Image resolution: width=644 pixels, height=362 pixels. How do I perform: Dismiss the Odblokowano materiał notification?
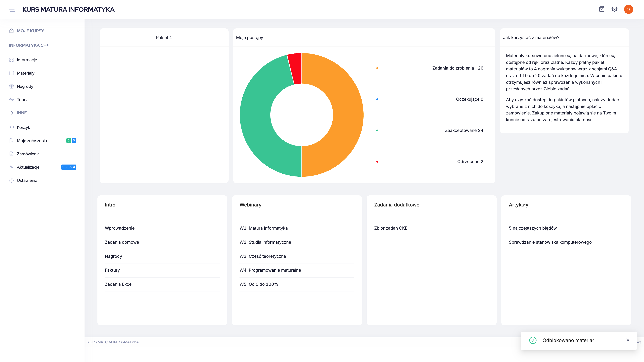(x=628, y=340)
